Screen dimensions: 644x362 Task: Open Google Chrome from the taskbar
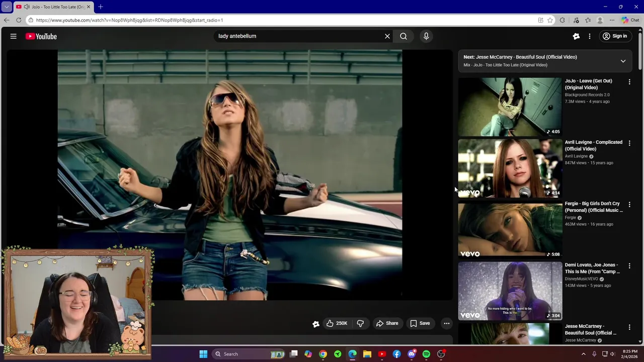[x=323, y=354]
